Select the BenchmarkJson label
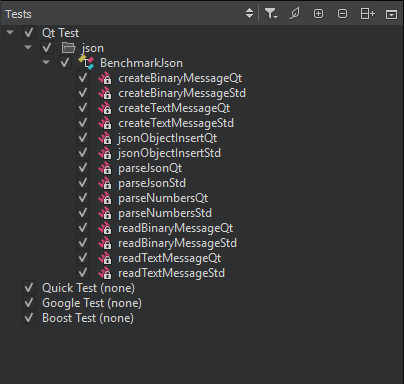 (141, 63)
